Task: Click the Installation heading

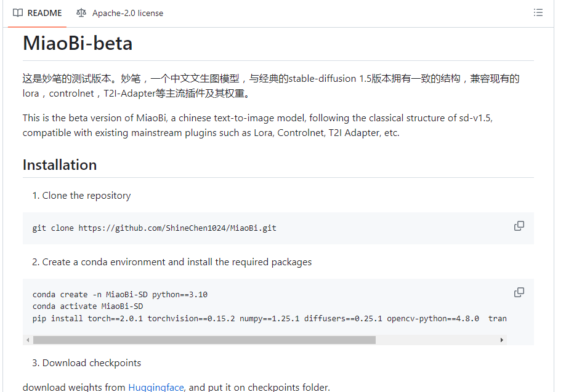Action: tap(60, 165)
